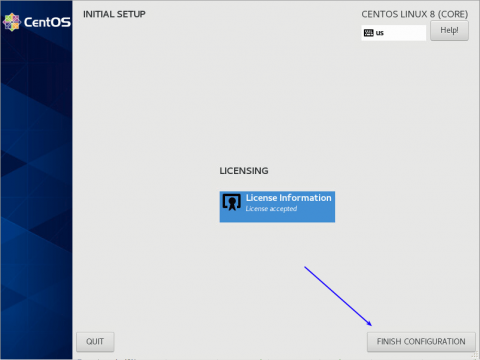This screenshot has width=480, height=360.
Task: Click the CentOS logo
Action: point(37,22)
